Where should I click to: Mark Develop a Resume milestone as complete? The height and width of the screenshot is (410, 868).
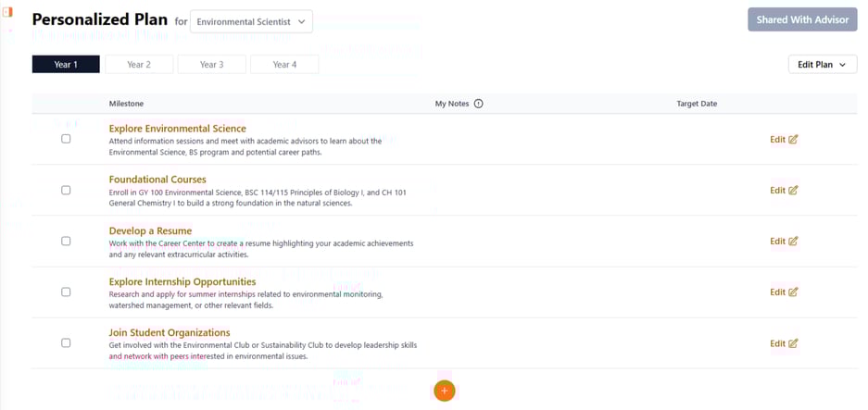[66, 241]
